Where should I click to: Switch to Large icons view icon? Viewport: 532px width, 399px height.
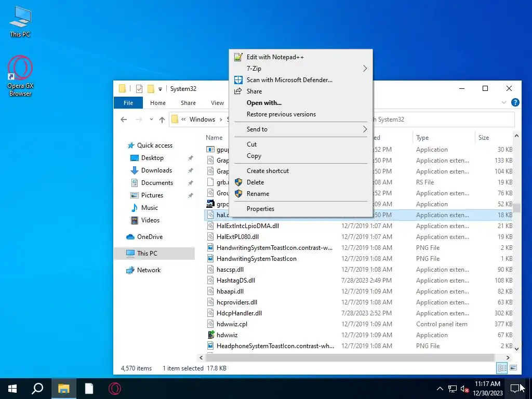513,368
